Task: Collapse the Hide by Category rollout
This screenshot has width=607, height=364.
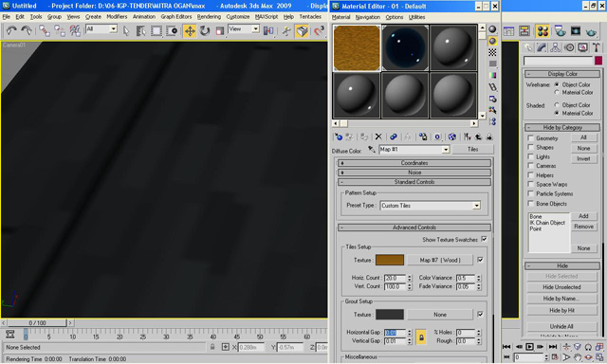Action: click(562, 127)
